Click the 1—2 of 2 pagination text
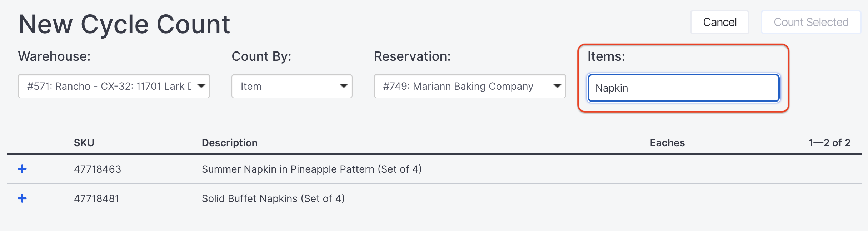The width and height of the screenshot is (868, 231). [829, 143]
